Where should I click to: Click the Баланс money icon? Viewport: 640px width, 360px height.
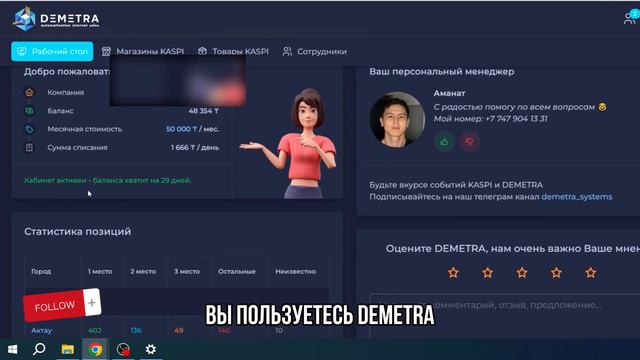(29, 111)
